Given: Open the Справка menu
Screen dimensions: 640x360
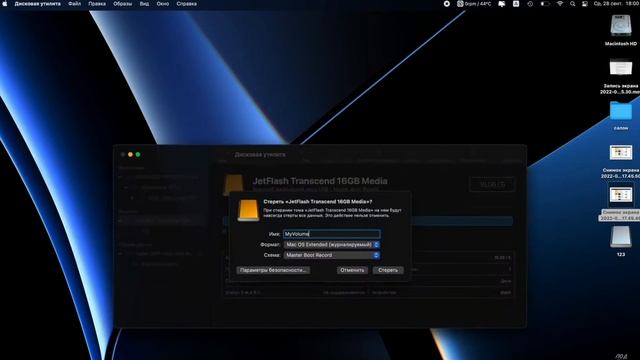Looking at the screenshot, I should (187, 4).
